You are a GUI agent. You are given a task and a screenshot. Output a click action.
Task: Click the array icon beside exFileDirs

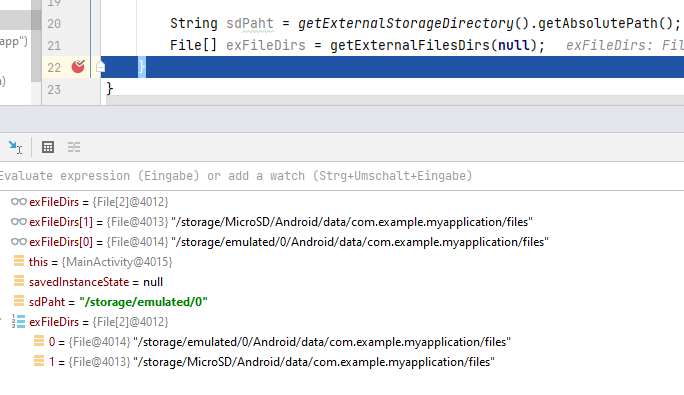[x=18, y=322]
